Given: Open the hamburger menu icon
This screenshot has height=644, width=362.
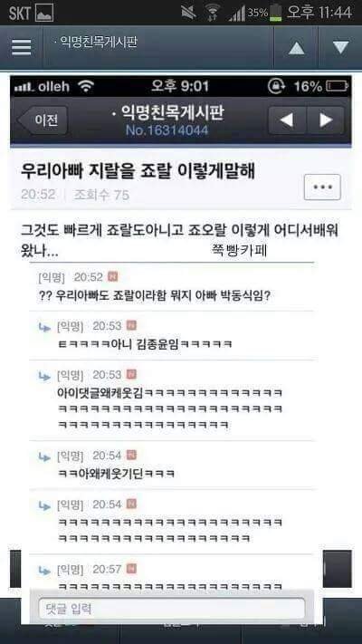Looking at the screenshot, I should click(22, 48).
